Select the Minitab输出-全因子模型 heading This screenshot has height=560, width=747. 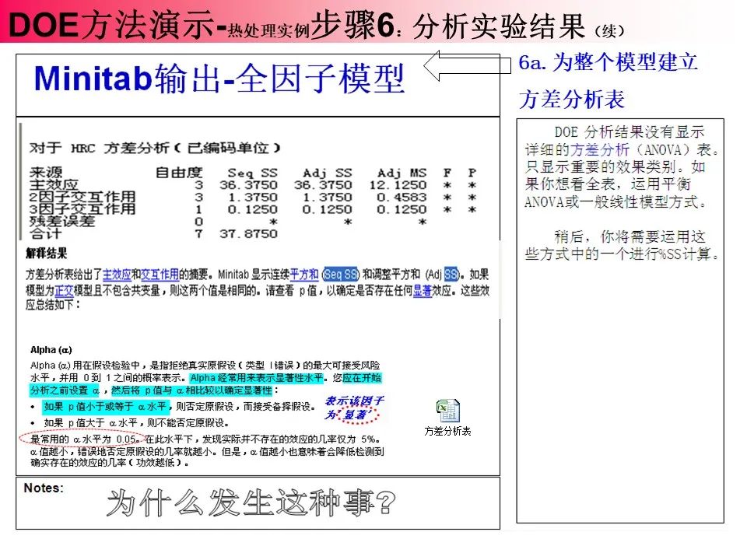(x=219, y=79)
